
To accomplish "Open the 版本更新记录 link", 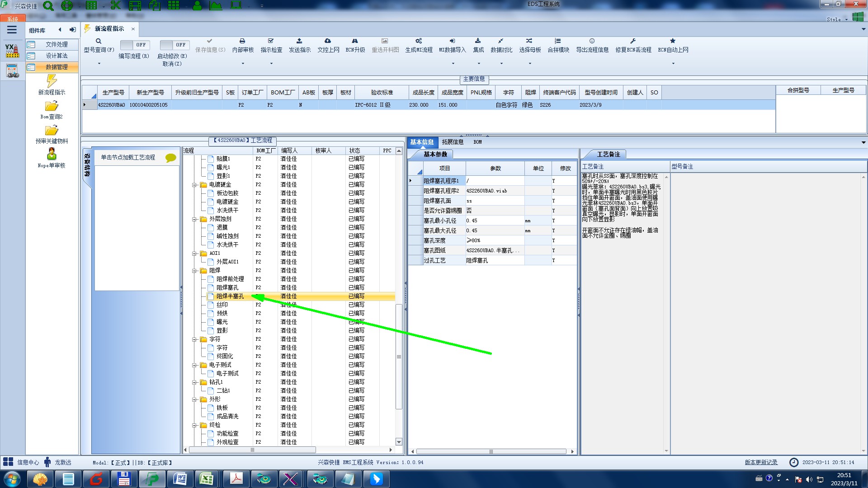I will click(x=761, y=462).
